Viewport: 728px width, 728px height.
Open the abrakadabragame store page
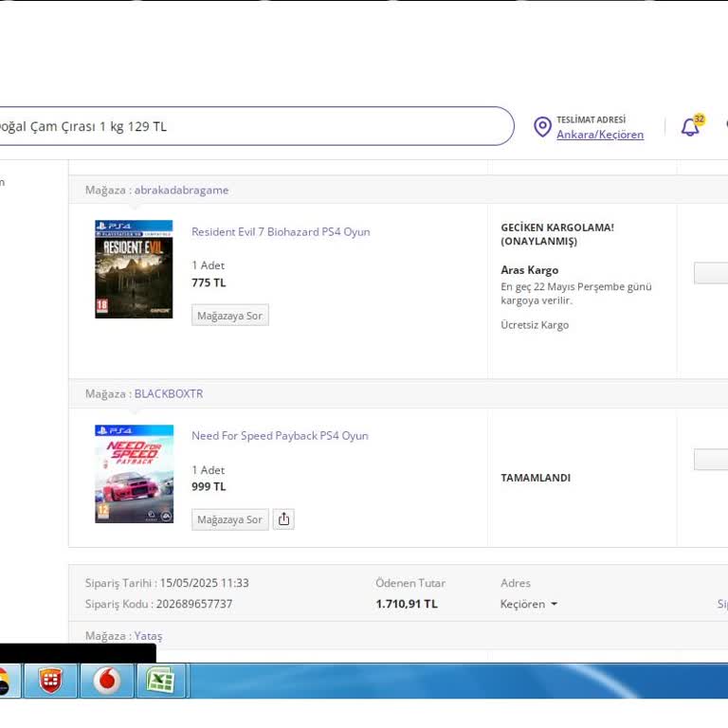[181, 190]
